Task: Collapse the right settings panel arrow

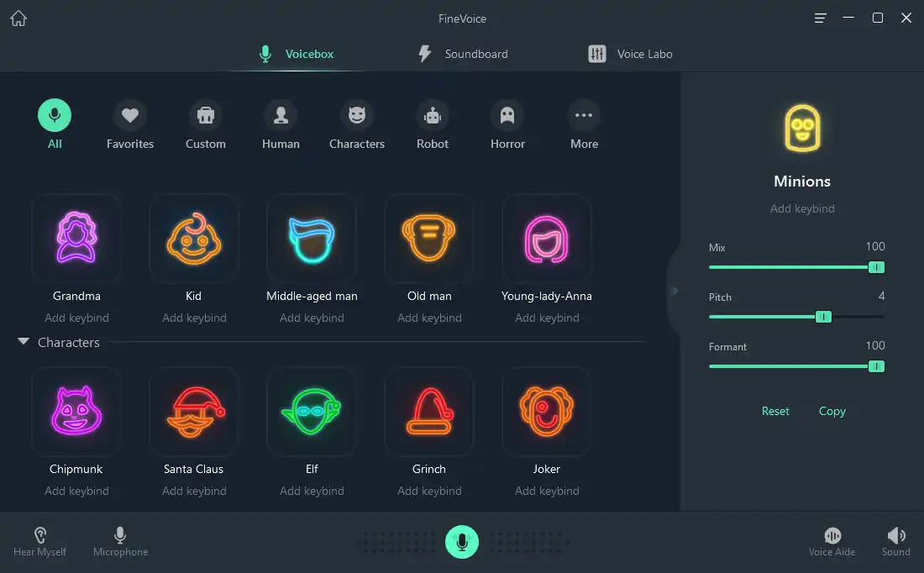Action: point(675,291)
